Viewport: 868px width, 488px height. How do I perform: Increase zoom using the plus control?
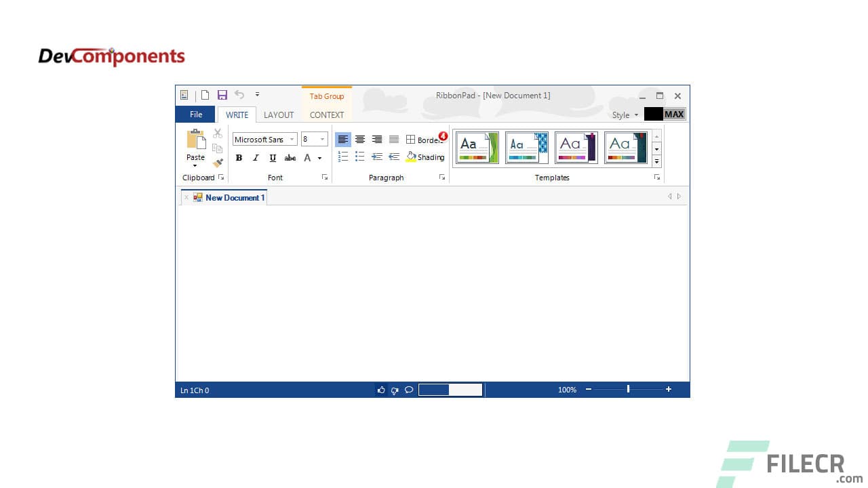pos(669,389)
